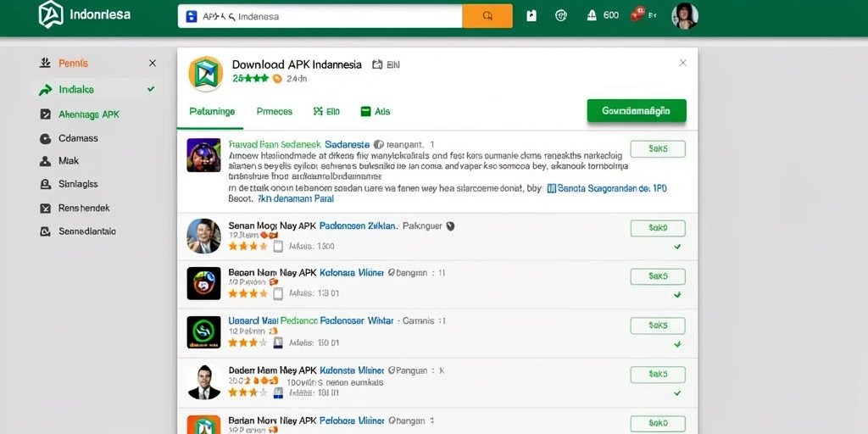Click the spiral icon in header
The image size is (868, 434).
click(x=561, y=16)
